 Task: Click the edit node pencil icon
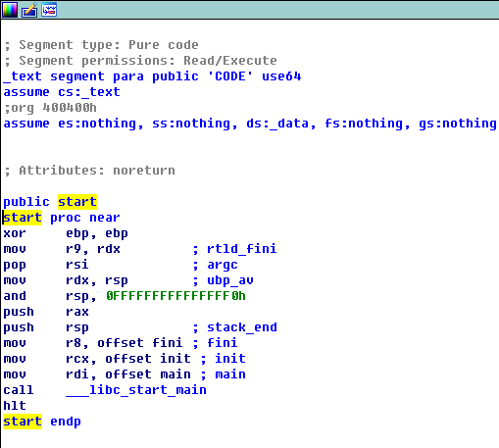pos(29,10)
